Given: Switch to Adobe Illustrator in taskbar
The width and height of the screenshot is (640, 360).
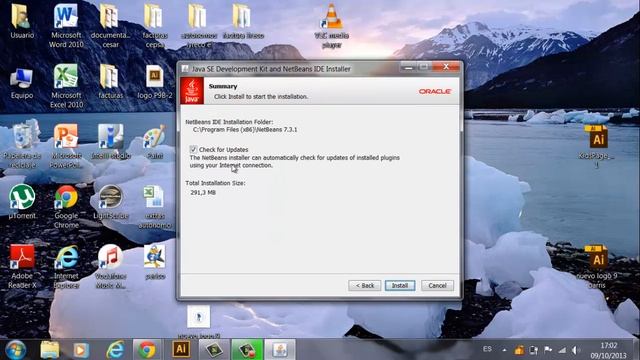Looking at the screenshot, I should click(x=181, y=349).
